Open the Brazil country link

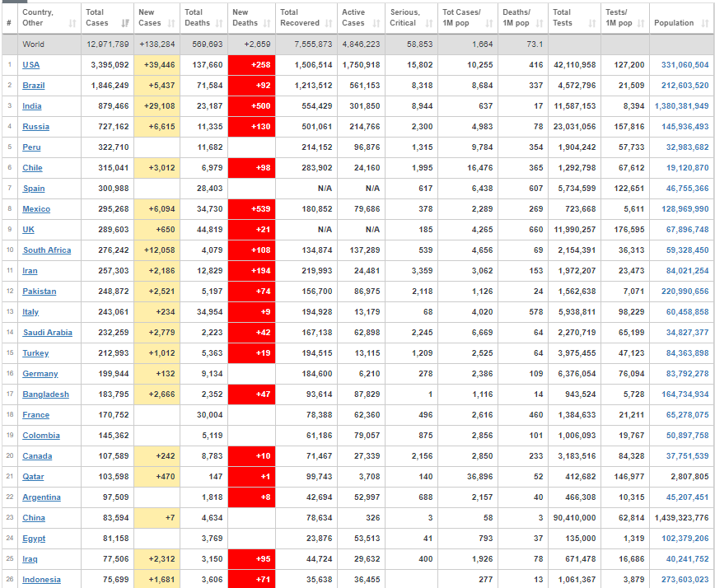[34, 86]
